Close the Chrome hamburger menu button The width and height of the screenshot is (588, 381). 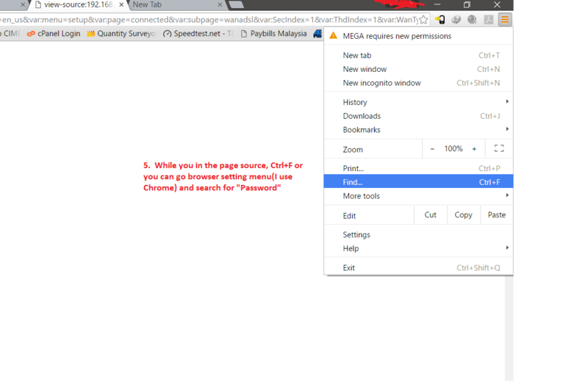[x=504, y=20]
